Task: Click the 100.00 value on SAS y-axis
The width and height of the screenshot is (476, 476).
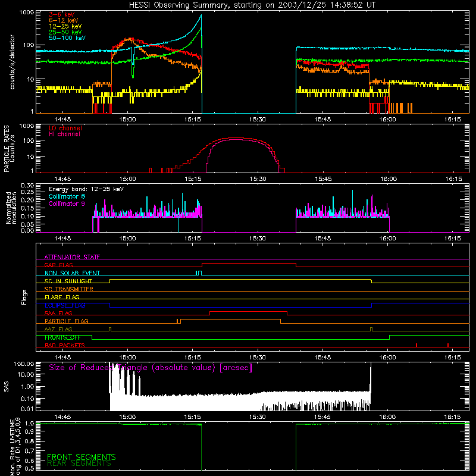Action: [24, 364]
